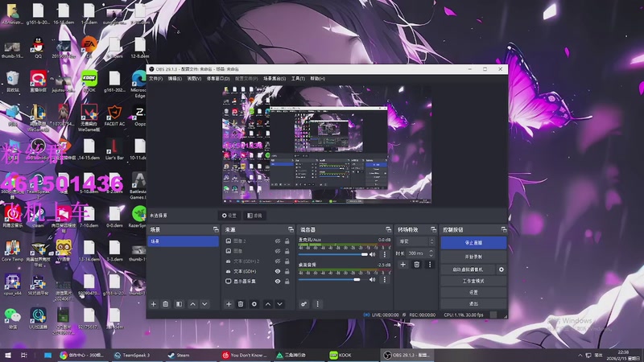Float the 来源 dock using its pop-out icon
The image size is (644, 362).
(x=291, y=229)
